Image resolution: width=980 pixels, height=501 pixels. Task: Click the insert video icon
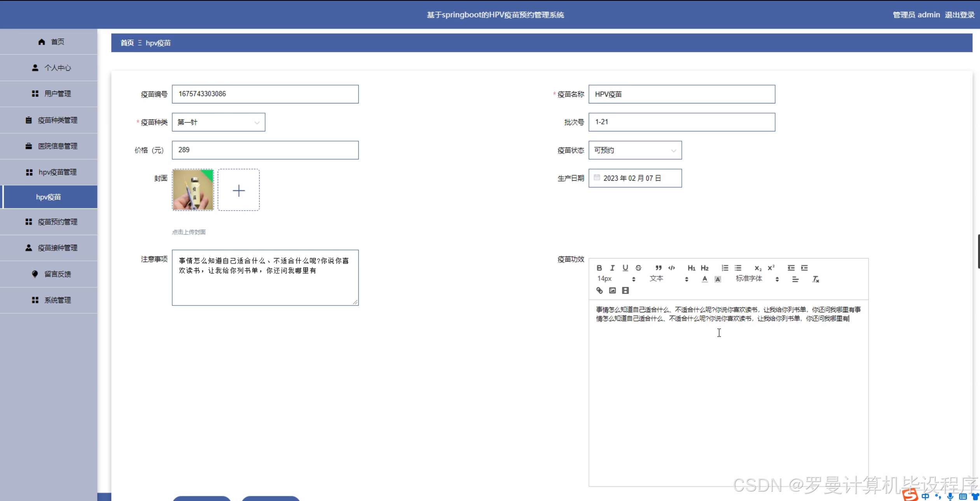coord(625,290)
